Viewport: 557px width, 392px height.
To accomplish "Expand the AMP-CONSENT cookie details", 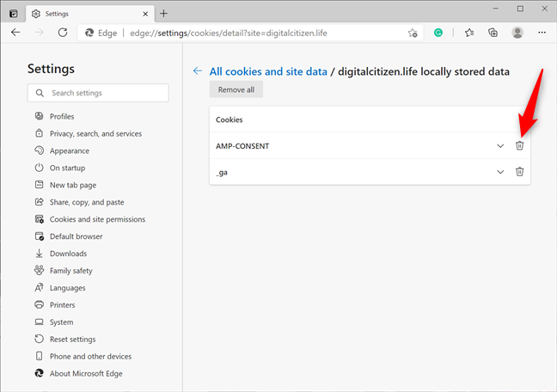I will [x=500, y=146].
